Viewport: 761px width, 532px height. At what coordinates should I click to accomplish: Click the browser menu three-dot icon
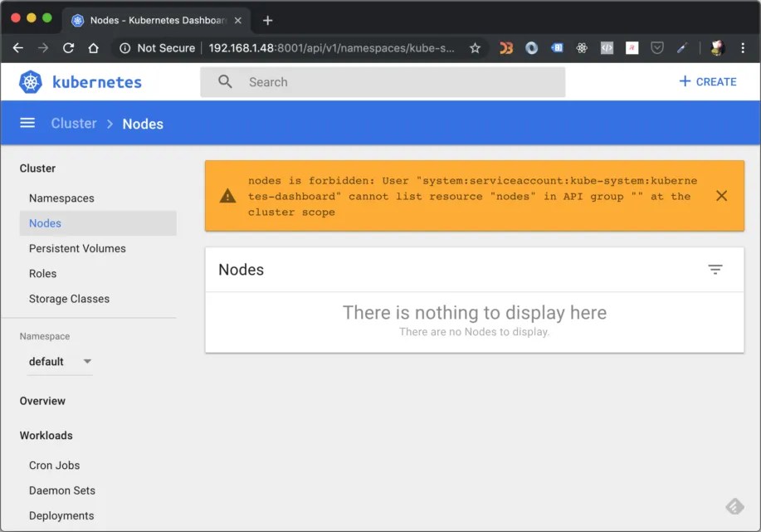pyautogui.click(x=744, y=48)
